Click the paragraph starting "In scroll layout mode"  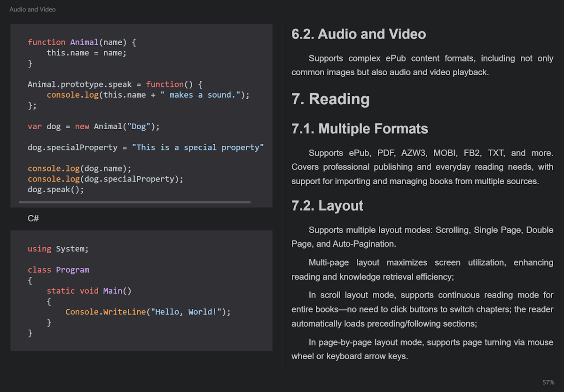click(422, 309)
